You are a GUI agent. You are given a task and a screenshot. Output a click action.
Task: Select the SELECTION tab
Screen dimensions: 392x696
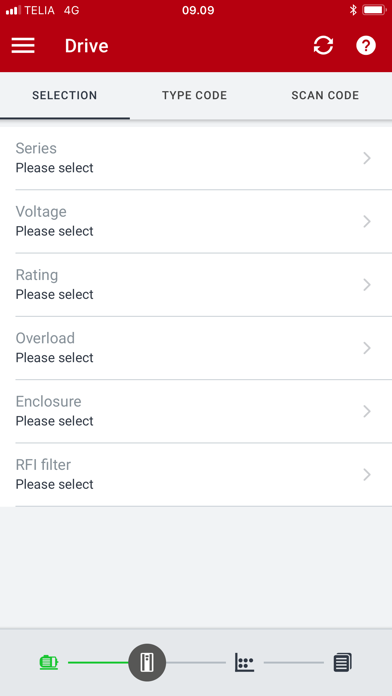65,95
